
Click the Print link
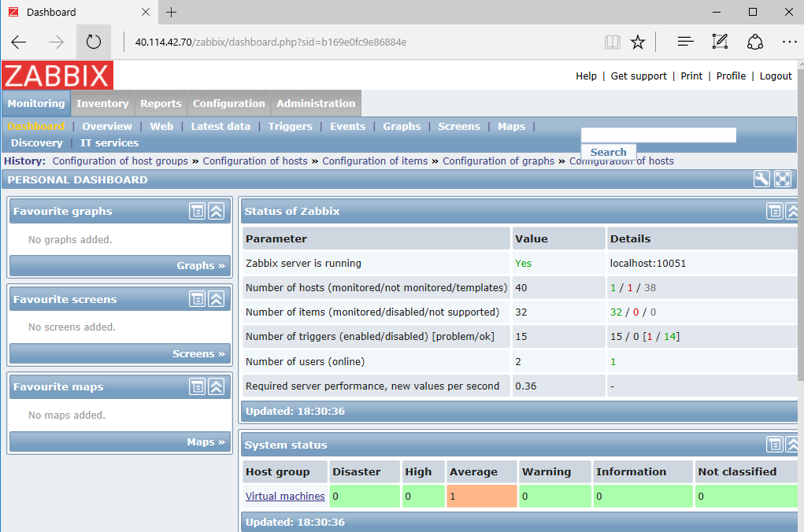pos(691,76)
